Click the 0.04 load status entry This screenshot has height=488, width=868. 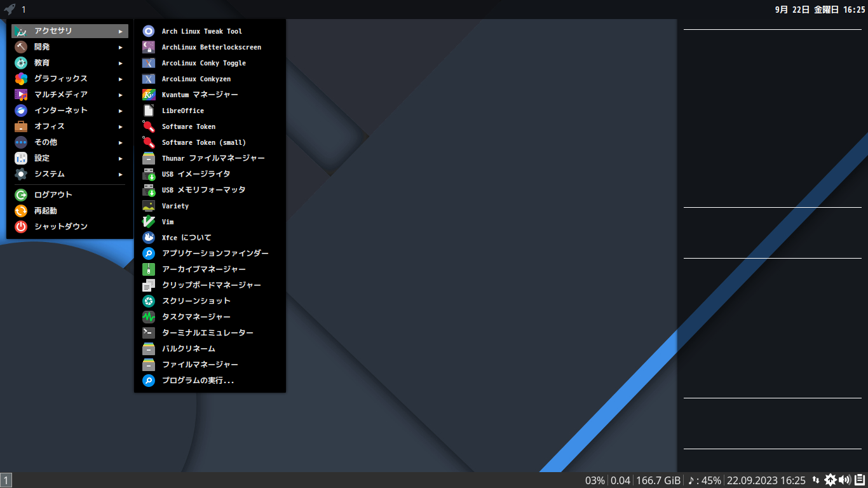pos(620,480)
